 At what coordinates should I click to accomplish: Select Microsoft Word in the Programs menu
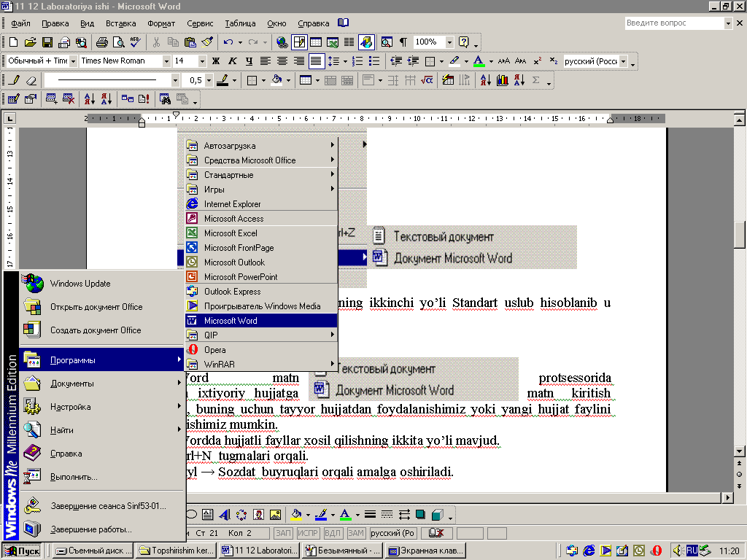pos(231,321)
